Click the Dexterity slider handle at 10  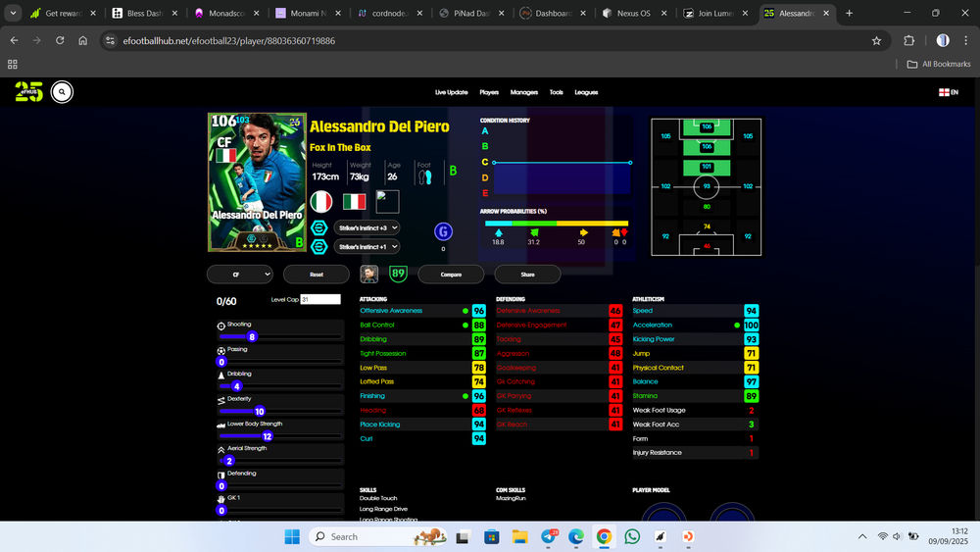tap(260, 412)
